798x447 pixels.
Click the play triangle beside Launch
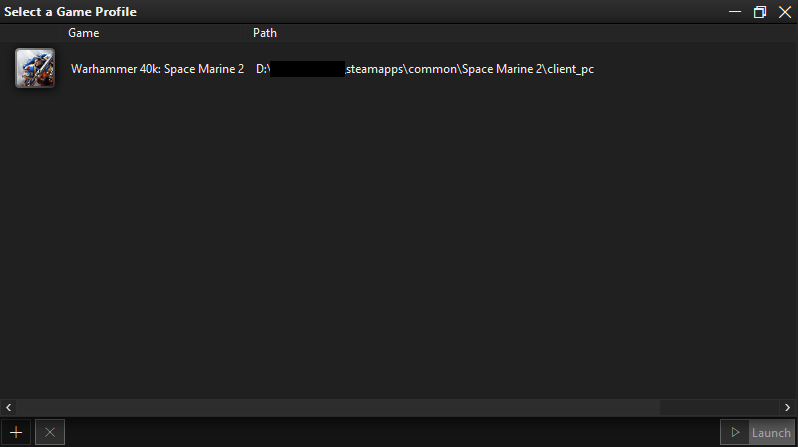coord(735,432)
